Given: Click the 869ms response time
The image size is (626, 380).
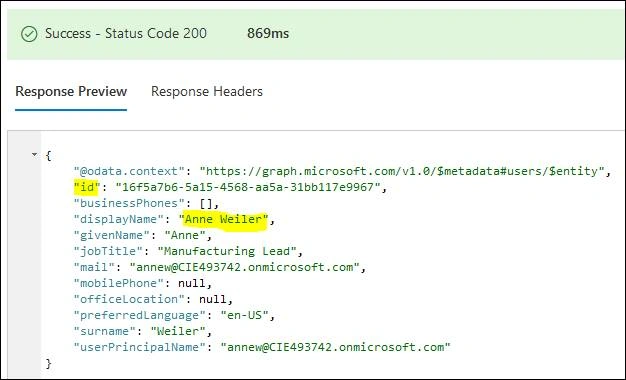Looking at the screenshot, I should pyautogui.click(x=268, y=33).
